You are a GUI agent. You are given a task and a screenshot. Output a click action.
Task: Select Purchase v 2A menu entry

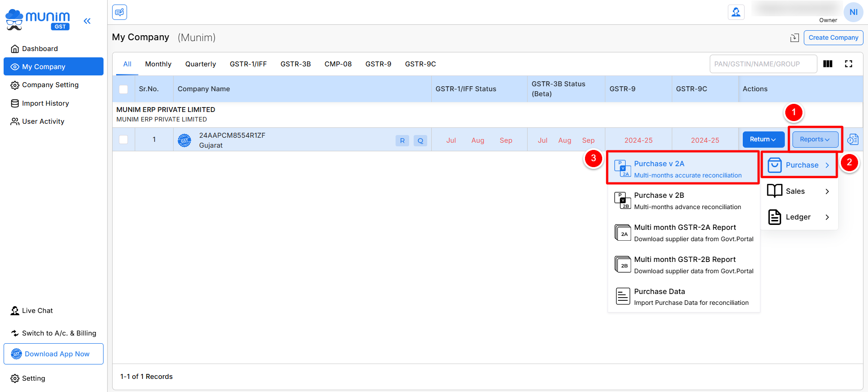pos(683,168)
